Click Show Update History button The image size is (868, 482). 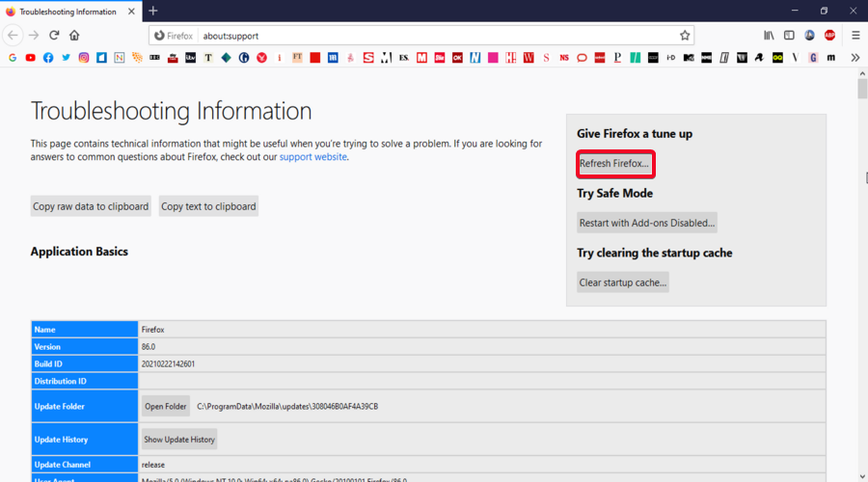click(x=179, y=440)
